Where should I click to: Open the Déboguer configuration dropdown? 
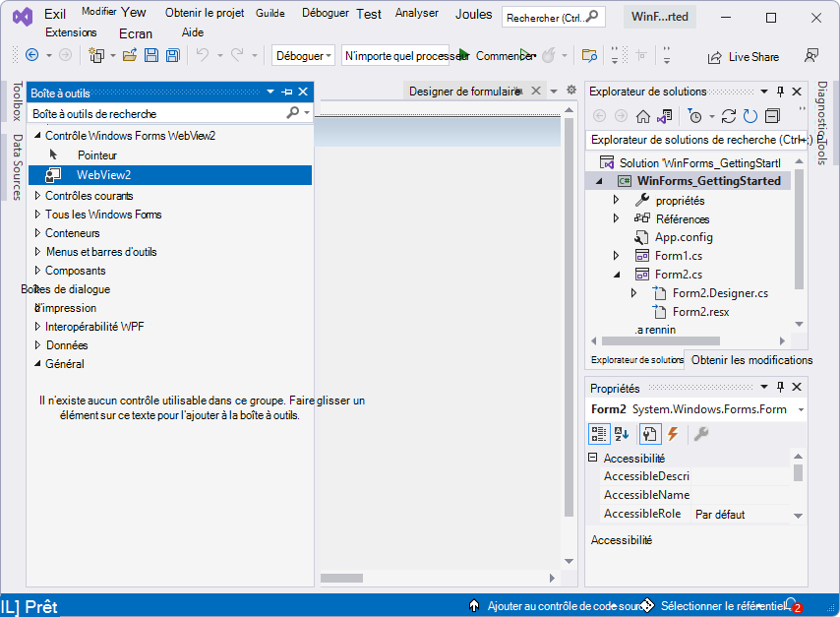[303, 56]
